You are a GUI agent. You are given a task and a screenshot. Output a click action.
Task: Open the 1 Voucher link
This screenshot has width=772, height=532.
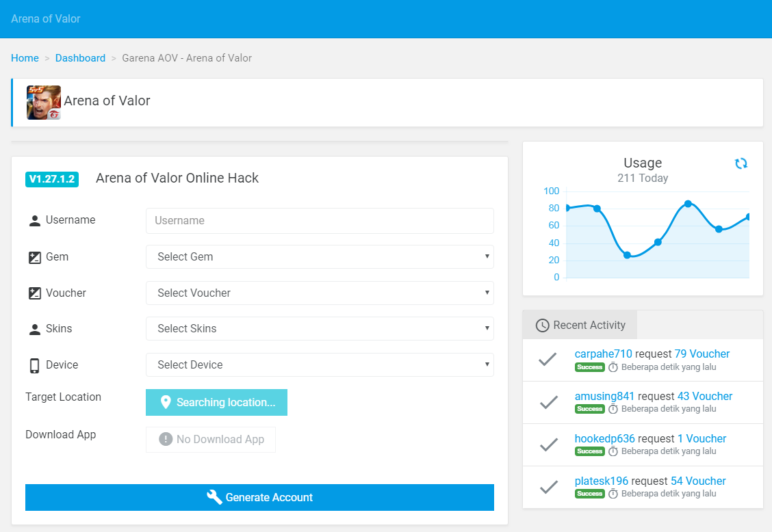point(702,438)
